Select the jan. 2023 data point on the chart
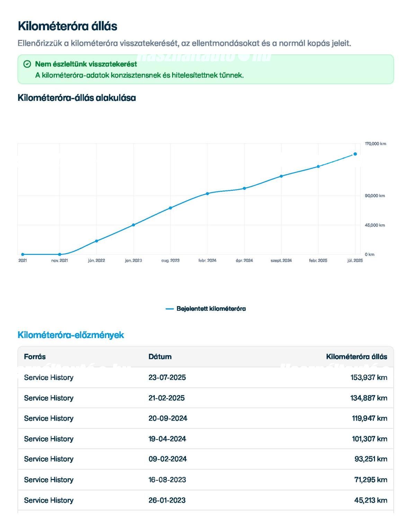This screenshot has width=411, height=532. coord(133,225)
